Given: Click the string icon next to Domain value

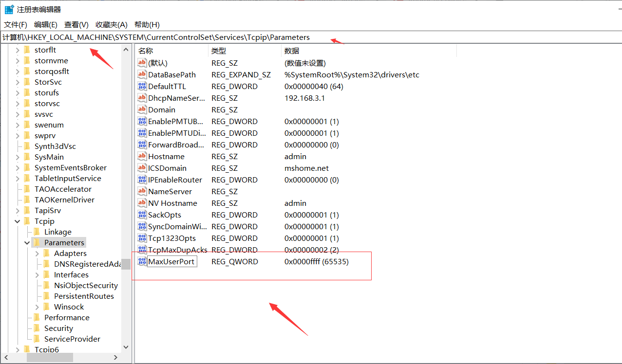Looking at the screenshot, I should (142, 109).
